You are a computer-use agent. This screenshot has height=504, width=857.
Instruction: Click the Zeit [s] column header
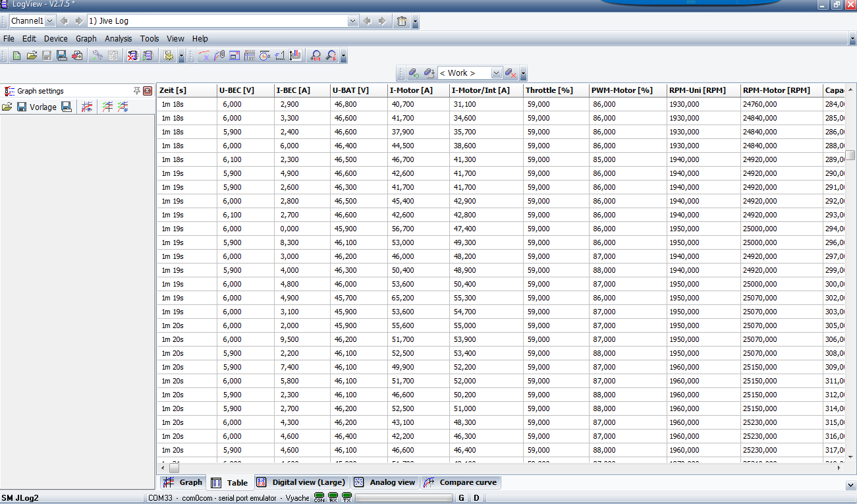pos(187,90)
